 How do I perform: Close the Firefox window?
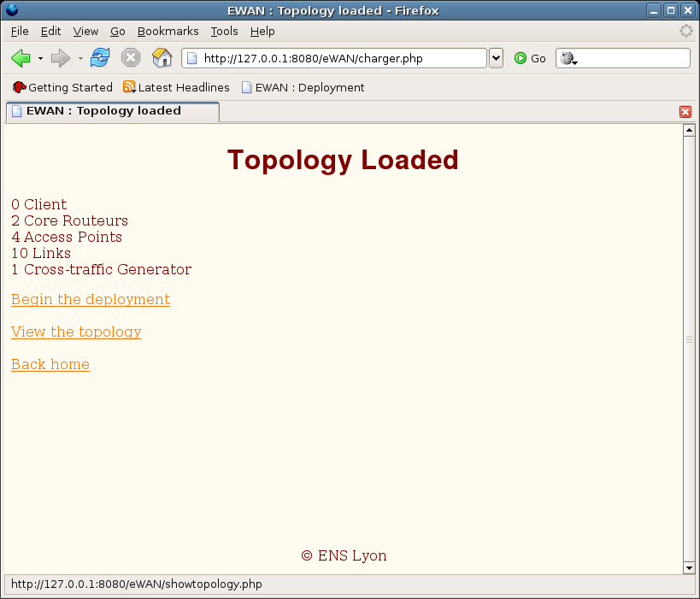click(x=688, y=10)
